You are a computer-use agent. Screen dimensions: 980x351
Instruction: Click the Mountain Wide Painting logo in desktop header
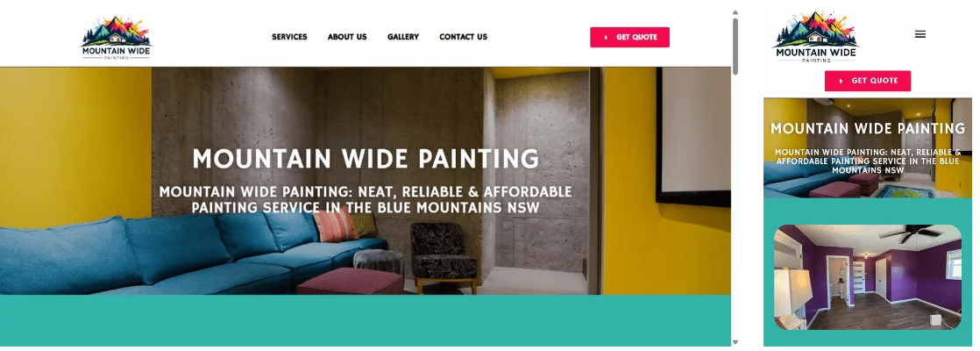click(x=117, y=38)
